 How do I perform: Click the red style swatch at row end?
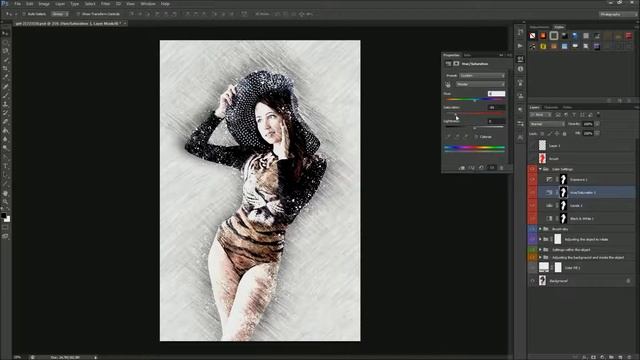[629, 36]
